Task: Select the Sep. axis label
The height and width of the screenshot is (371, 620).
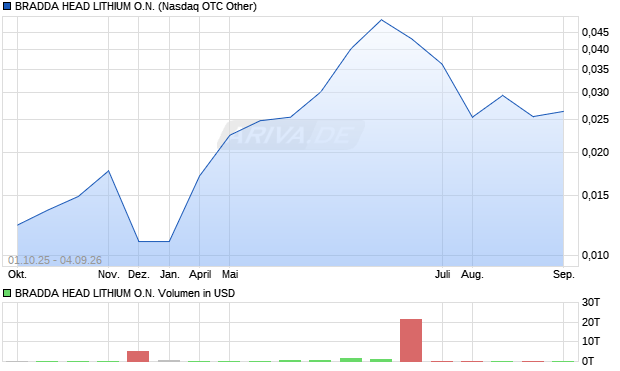Action: pos(564,274)
